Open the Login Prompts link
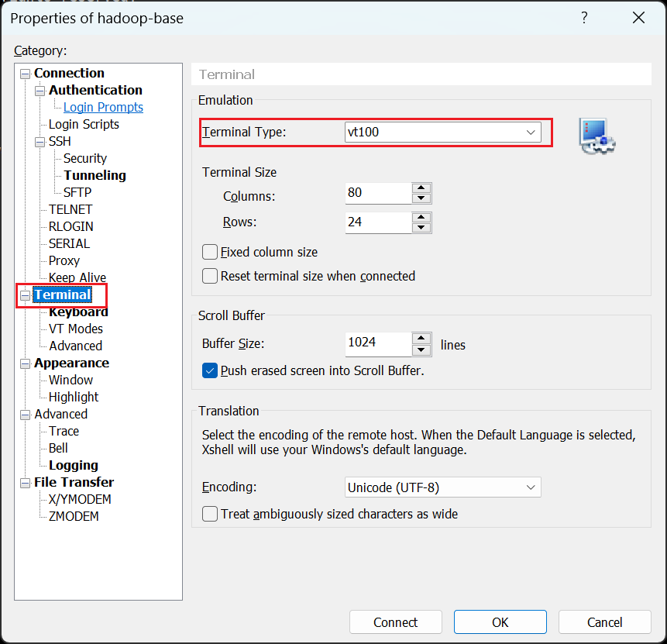The width and height of the screenshot is (667, 644). click(103, 107)
